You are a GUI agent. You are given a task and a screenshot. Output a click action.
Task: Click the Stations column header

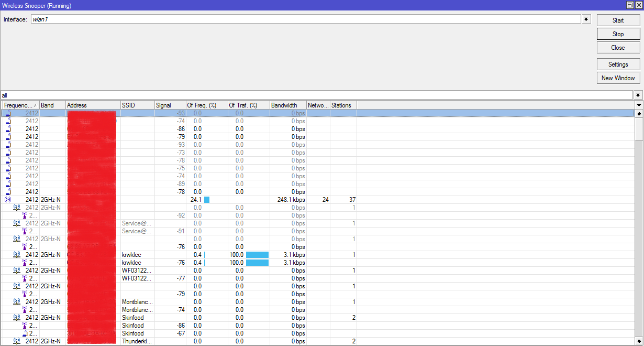343,105
